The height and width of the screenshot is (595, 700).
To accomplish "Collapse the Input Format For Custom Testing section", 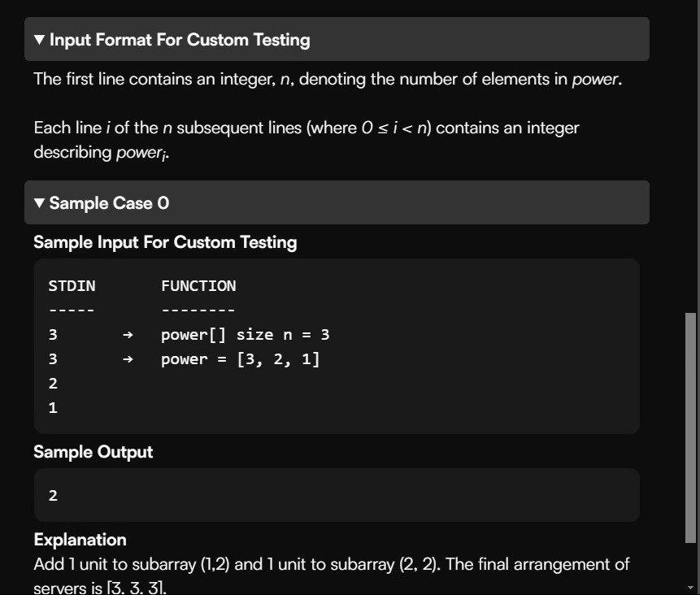I will tap(40, 40).
